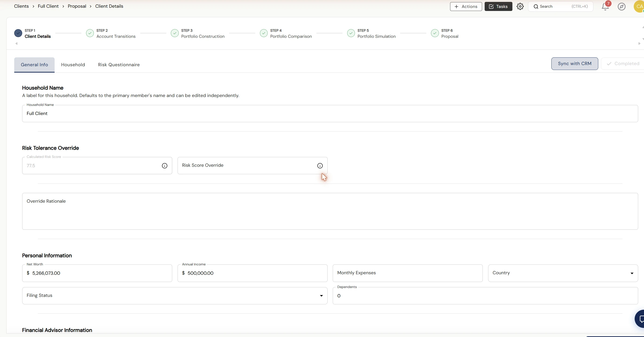Open the Tasks button
Viewport: 644px width, 337px height.
point(498,7)
